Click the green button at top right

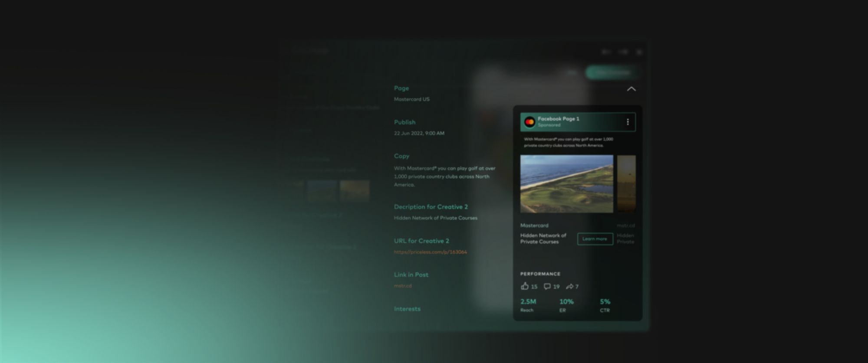612,72
